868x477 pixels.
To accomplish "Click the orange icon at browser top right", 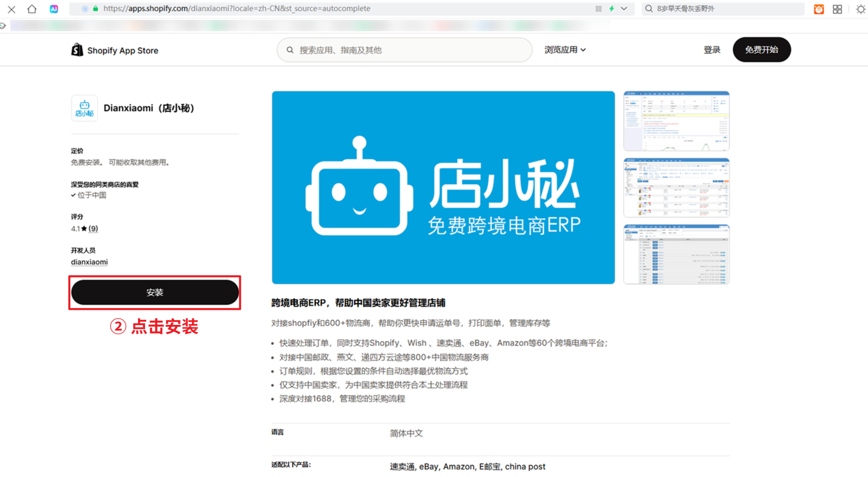I will coord(819,9).
